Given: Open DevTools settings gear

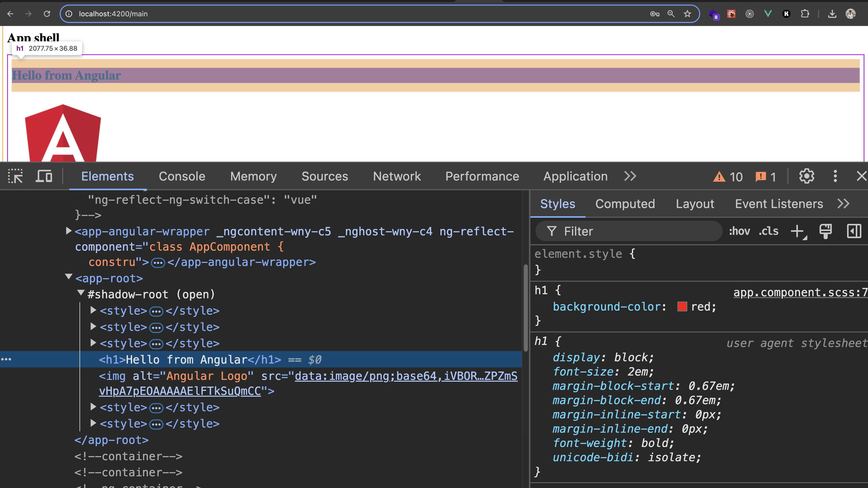Looking at the screenshot, I should [807, 176].
